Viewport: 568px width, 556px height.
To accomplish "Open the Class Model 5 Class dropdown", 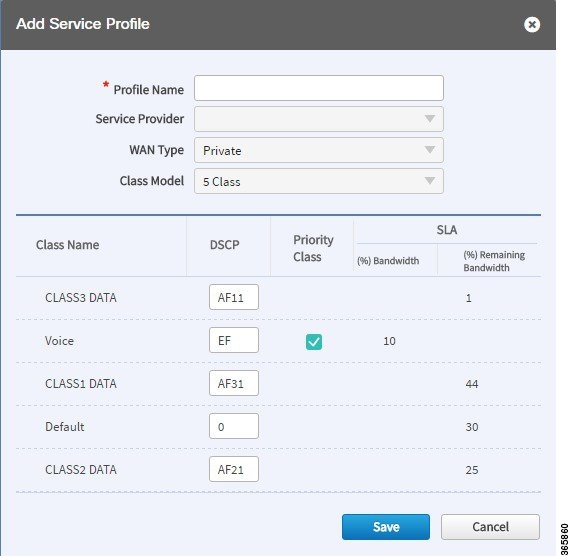I will point(319,181).
